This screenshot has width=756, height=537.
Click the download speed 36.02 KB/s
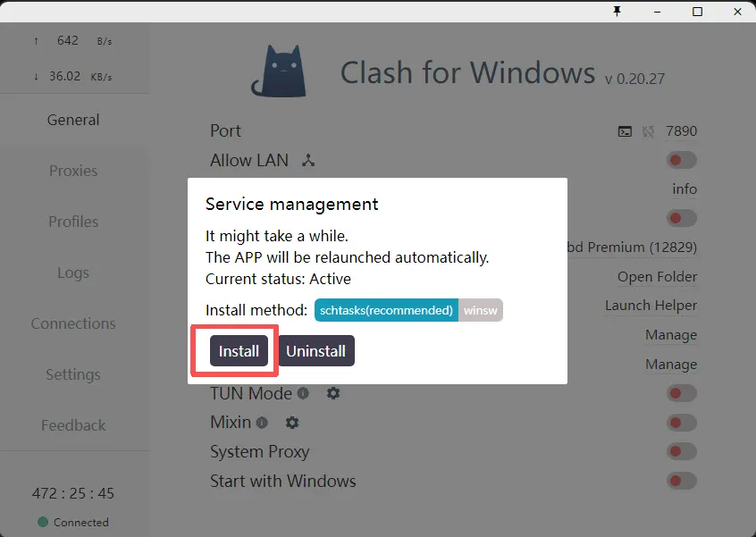click(x=73, y=76)
